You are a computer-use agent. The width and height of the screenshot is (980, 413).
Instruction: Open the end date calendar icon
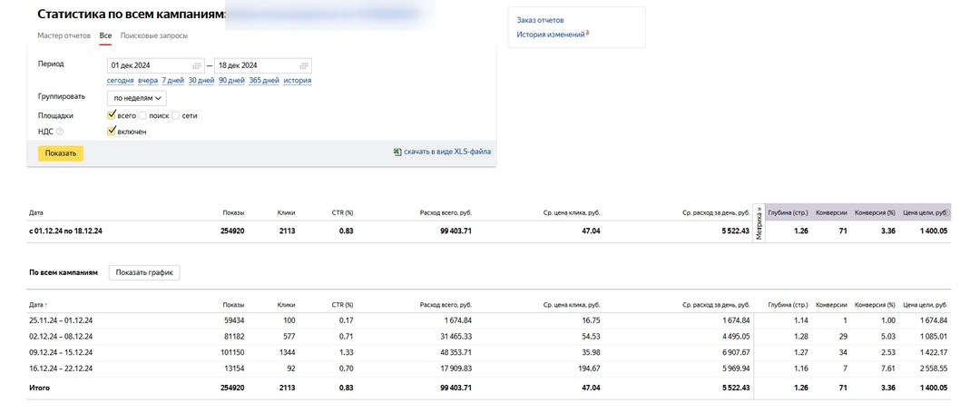(x=304, y=65)
